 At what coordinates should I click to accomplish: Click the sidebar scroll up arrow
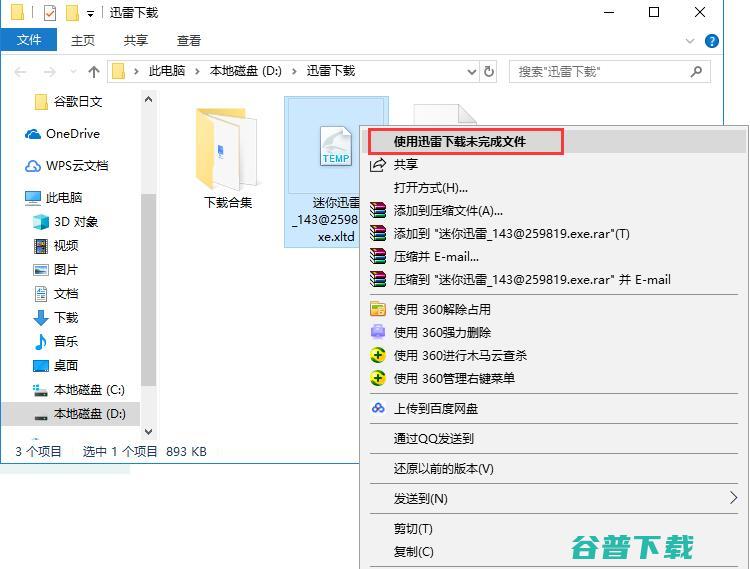pyautogui.click(x=148, y=99)
